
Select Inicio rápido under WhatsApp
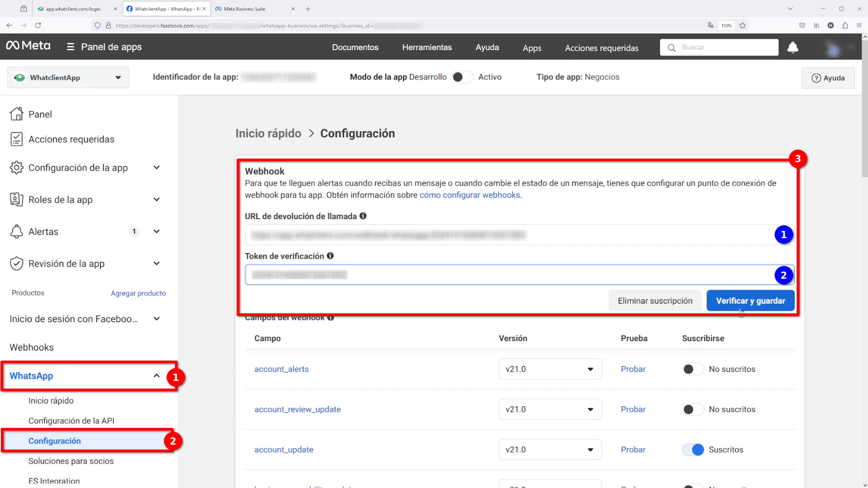pyautogui.click(x=51, y=400)
